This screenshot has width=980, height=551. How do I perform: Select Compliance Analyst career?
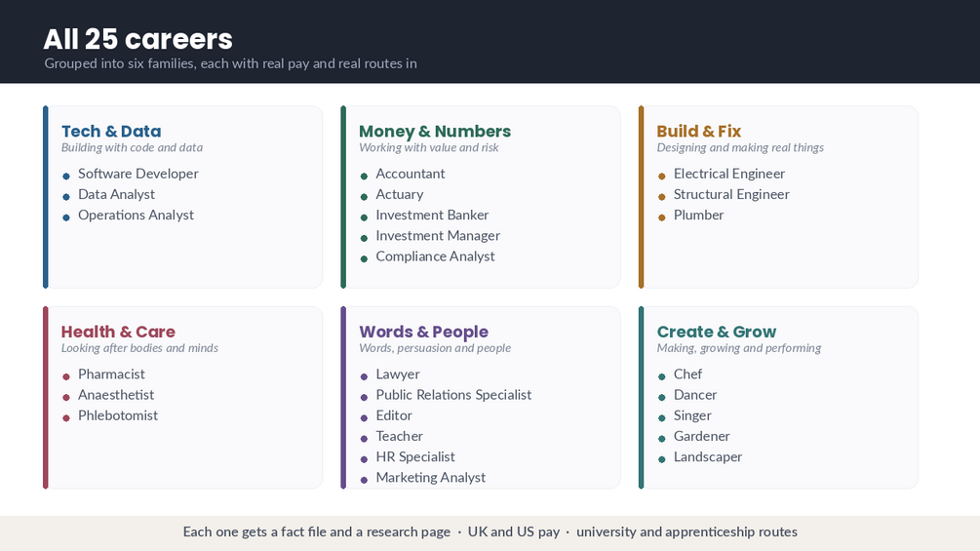(435, 256)
